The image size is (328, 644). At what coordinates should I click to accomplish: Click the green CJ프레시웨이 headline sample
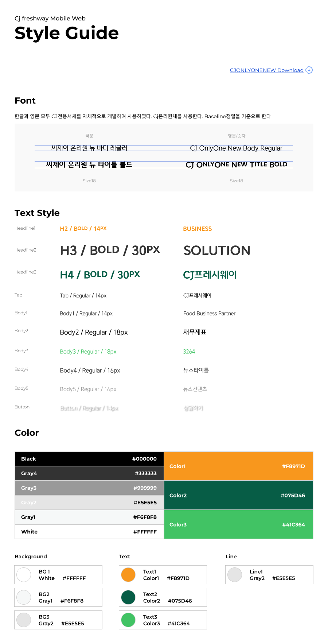[210, 275]
